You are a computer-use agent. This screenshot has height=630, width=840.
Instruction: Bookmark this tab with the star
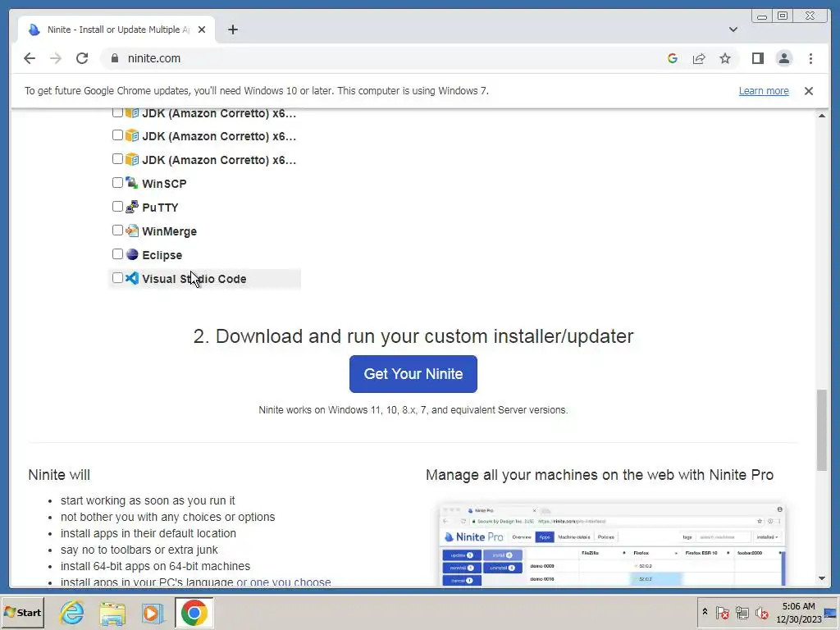click(725, 58)
